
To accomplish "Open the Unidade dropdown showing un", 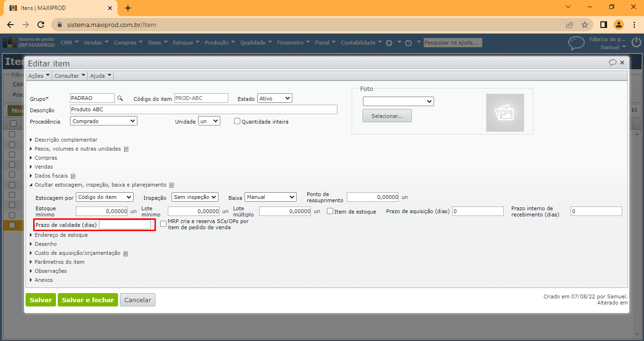I will click(x=209, y=121).
